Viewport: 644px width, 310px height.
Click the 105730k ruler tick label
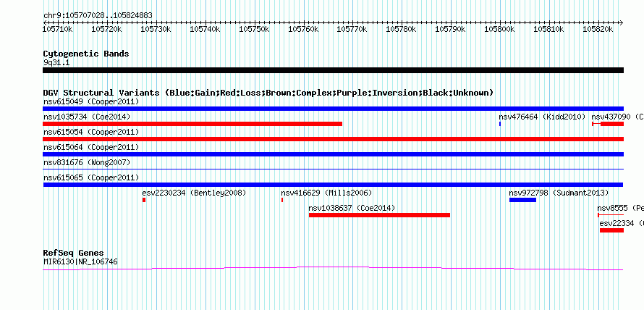[x=156, y=29]
